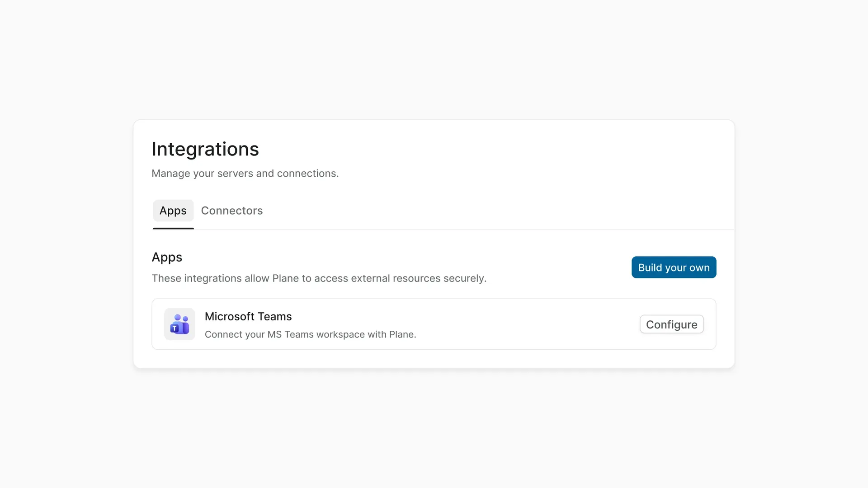Click 'Connect your MS Teams workspace with Plane.' text
Viewport: 868px width, 488px height.
coord(310,334)
